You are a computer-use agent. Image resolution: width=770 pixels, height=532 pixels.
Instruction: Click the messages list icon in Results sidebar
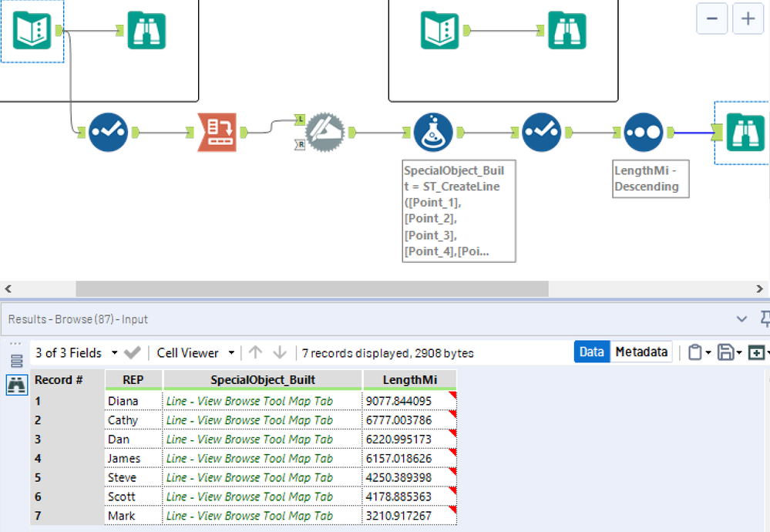tap(16, 361)
